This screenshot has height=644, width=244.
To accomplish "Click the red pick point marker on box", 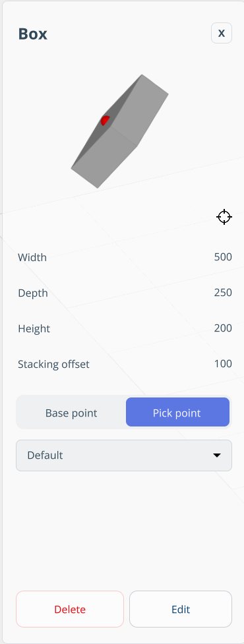I will [105, 121].
